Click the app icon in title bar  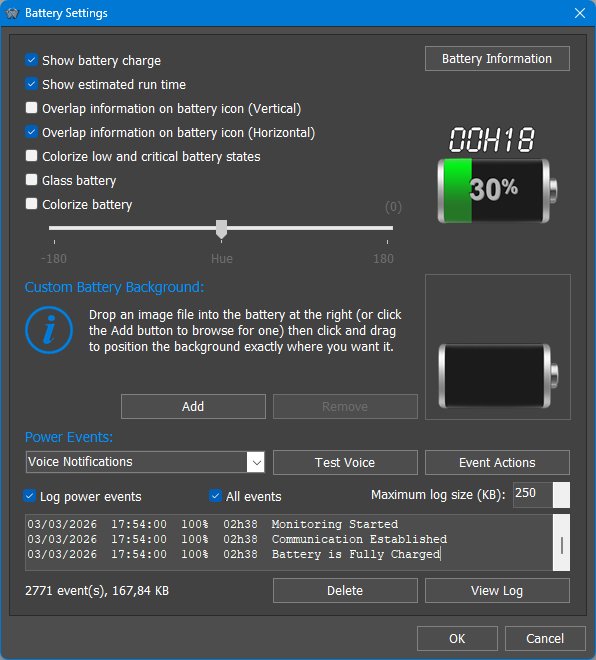coord(12,13)
